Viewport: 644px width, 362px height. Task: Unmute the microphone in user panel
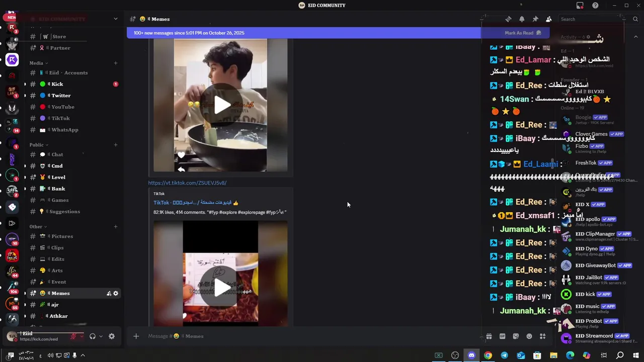tap(73, 336)
